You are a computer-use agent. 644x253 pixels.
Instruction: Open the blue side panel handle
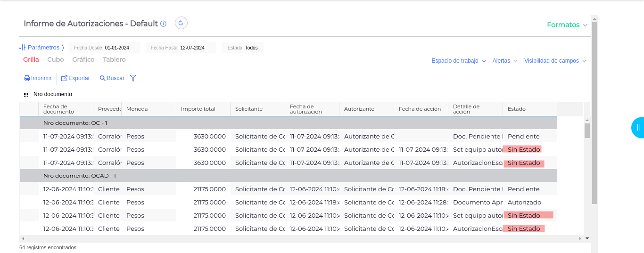[x=638, y=127]
